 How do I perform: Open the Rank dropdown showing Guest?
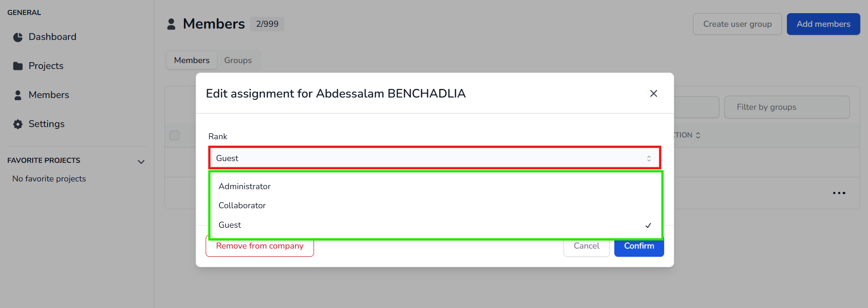tap(434, 158)
